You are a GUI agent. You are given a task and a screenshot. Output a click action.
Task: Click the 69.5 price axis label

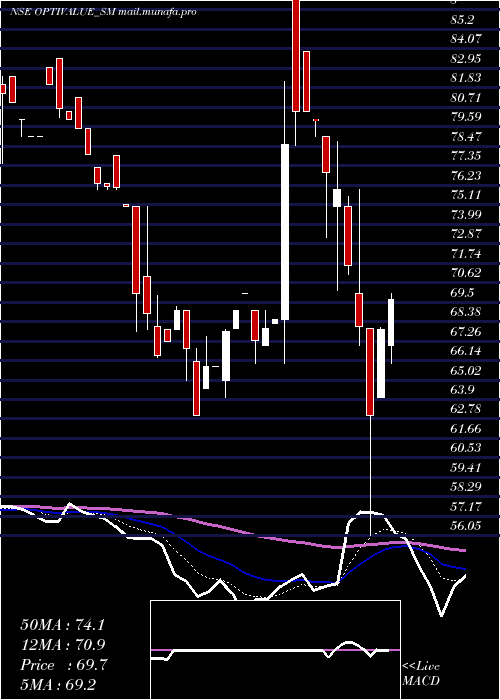[x=464, y=292]
